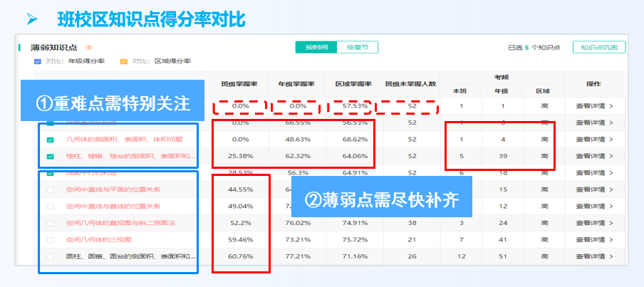Click the 区域掌握率 column header
644x287 pixels.
353,84
